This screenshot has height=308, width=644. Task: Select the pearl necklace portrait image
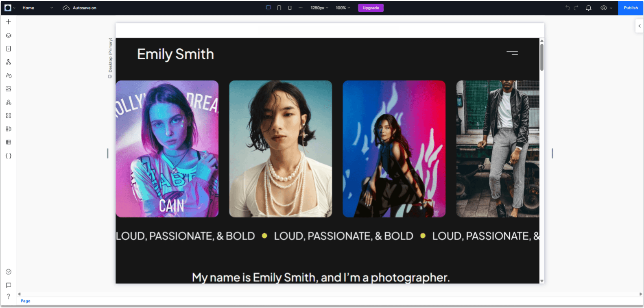281,149
